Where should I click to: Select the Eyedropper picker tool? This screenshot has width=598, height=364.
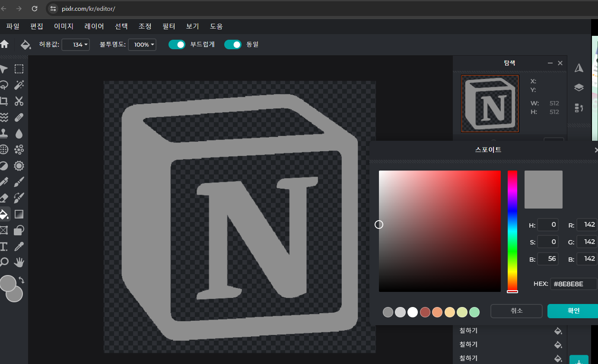[x=19, y=247]
